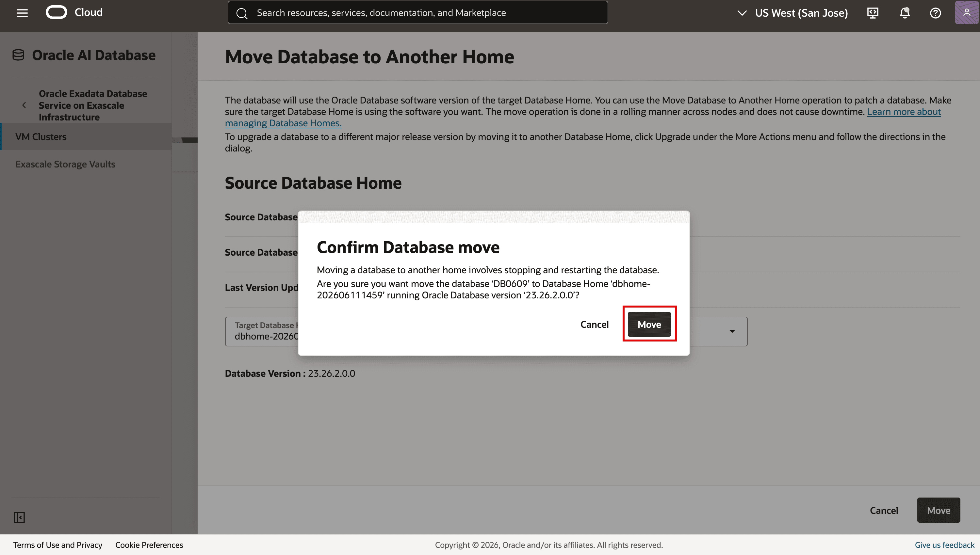Open the user profile avatar menu
This screenshot has width=980, height=555.
tap(967, 13)
